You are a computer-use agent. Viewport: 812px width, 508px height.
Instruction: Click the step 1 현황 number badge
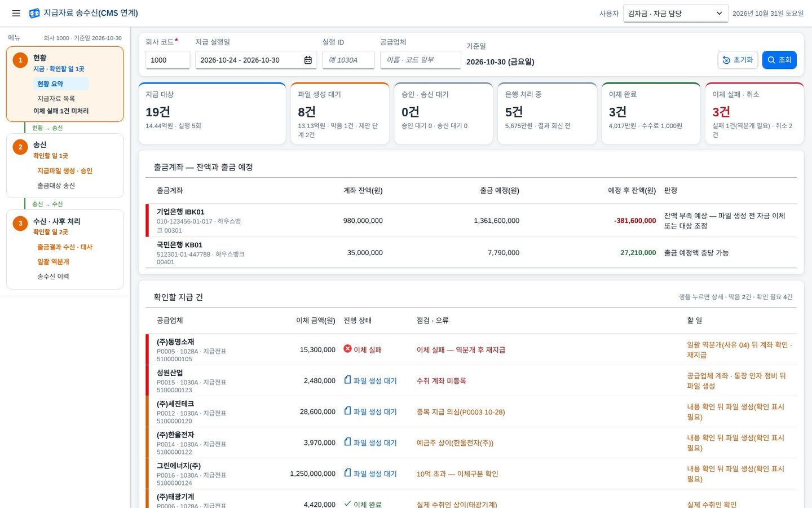coord(20,60)
